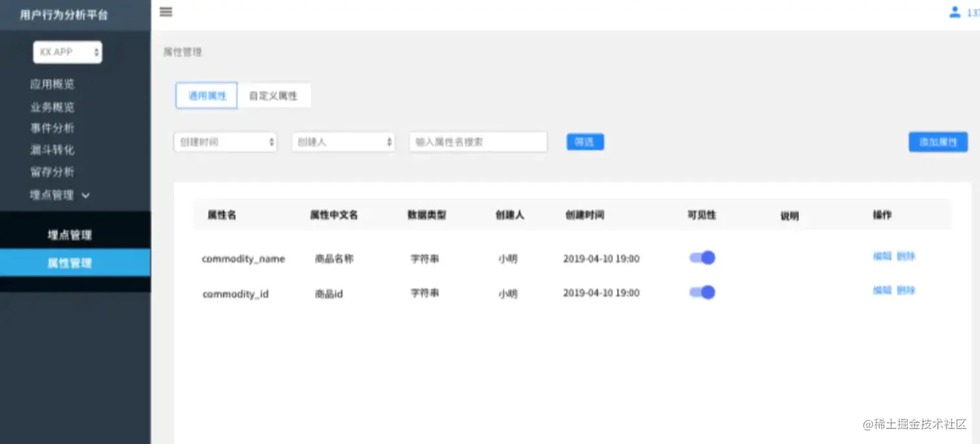
Task: Click 字符串 in the commodity_name row
Action: pos(425,258)
